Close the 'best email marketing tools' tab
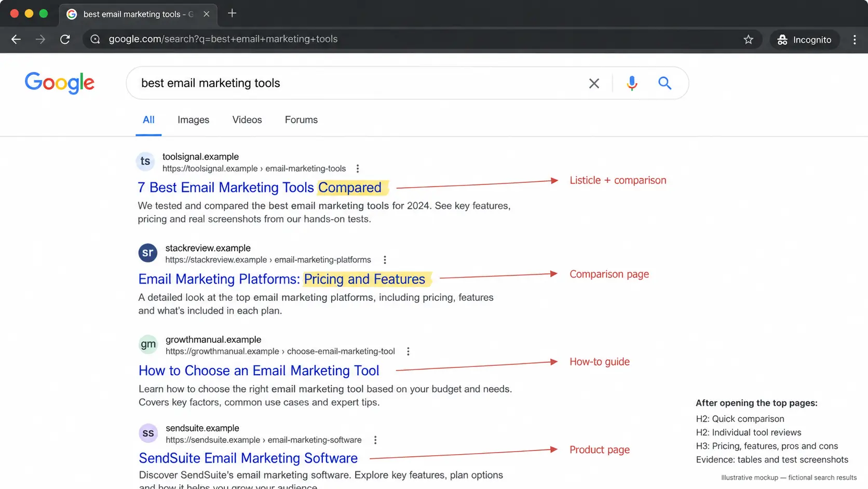The height and width of the screenshot is (489, 868). [207, 14]
